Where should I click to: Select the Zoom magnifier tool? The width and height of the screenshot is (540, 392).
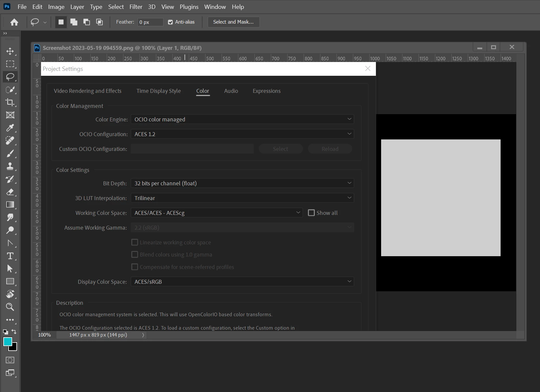click(10, 307)
